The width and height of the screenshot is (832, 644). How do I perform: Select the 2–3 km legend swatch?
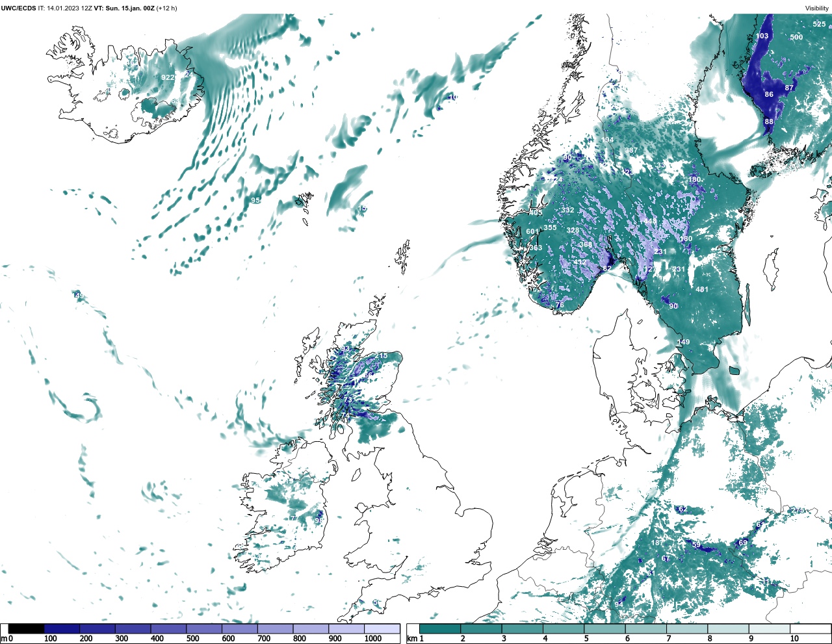click(x=481, y=629)
